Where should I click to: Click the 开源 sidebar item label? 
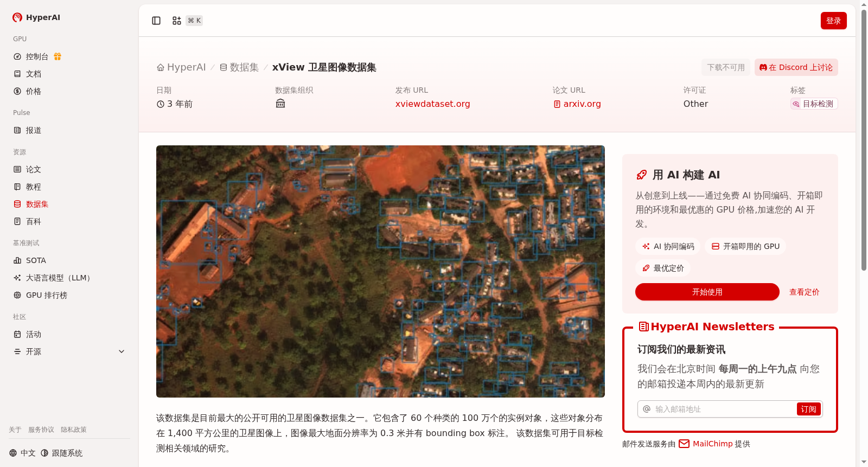click(x=34, y=351)
